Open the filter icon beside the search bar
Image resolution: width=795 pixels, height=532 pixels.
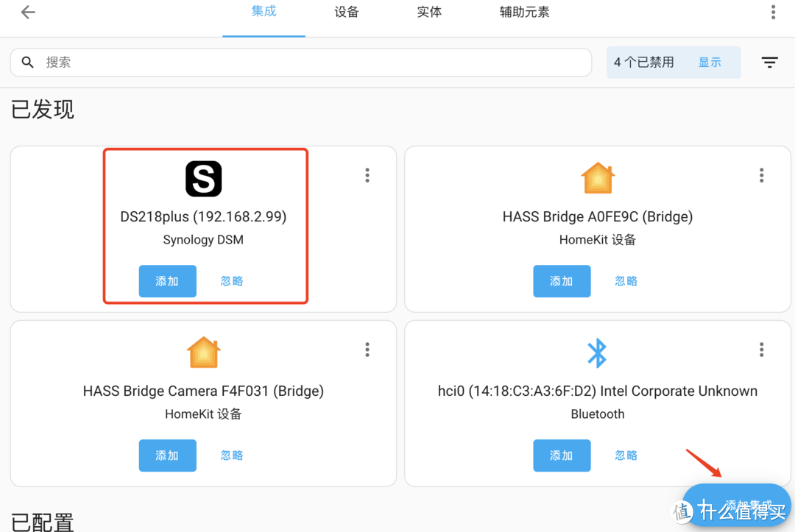[769, 63]
